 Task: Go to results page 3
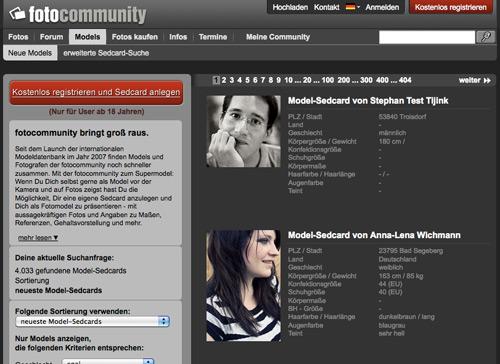coord(232,80)
